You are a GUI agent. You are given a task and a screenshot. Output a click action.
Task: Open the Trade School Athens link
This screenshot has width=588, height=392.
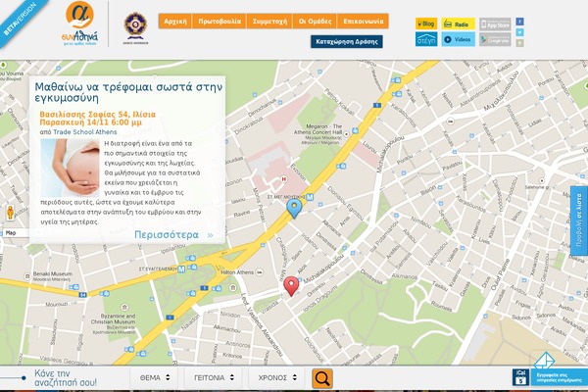(x=84, y=132)
